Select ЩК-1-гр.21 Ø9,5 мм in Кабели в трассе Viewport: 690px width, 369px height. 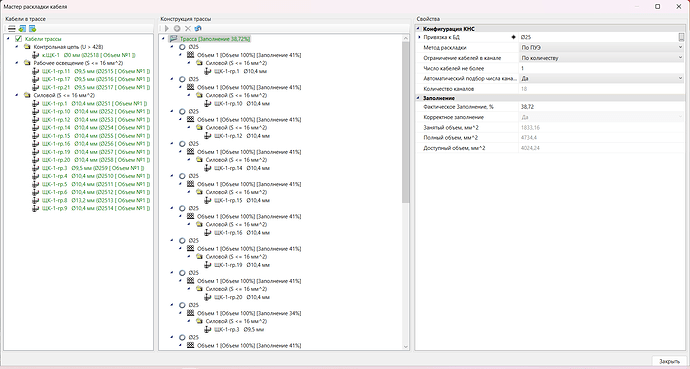coord(95,87)
